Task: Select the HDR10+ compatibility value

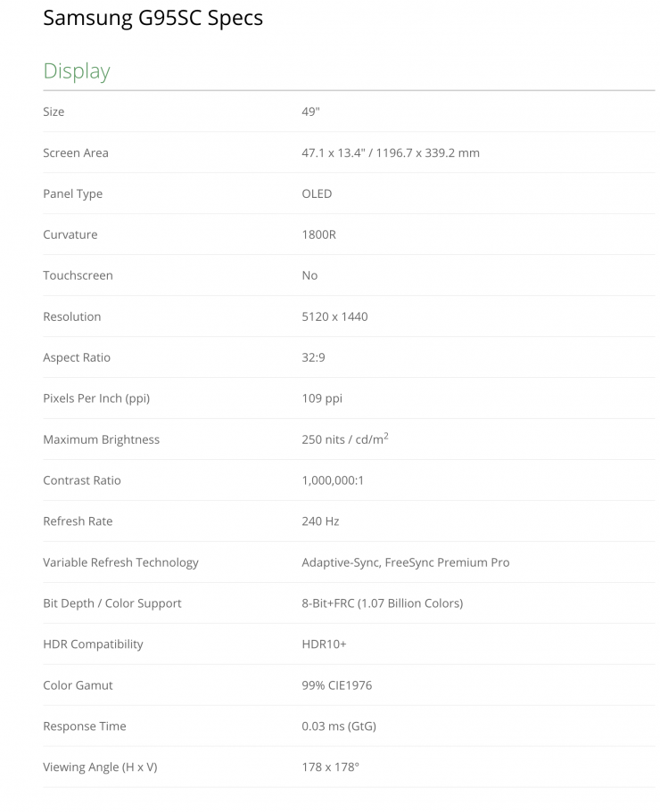Action: tap(325, 644)
